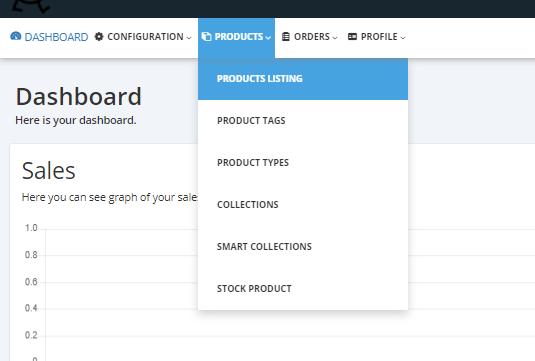Expand the Profile menu chevron

click(x=403, y=38)
